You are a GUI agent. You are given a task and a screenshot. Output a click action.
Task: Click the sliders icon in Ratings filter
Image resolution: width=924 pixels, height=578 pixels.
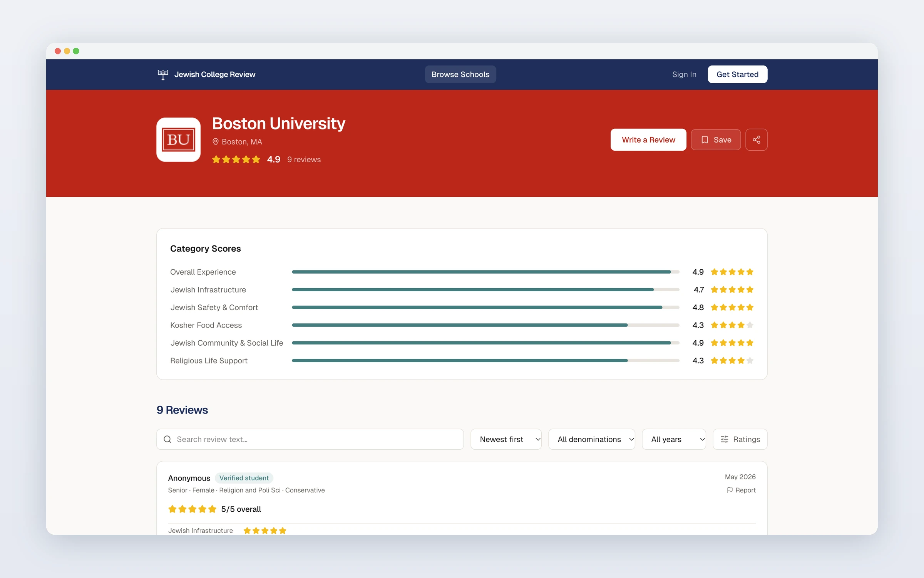click(724, 439)
